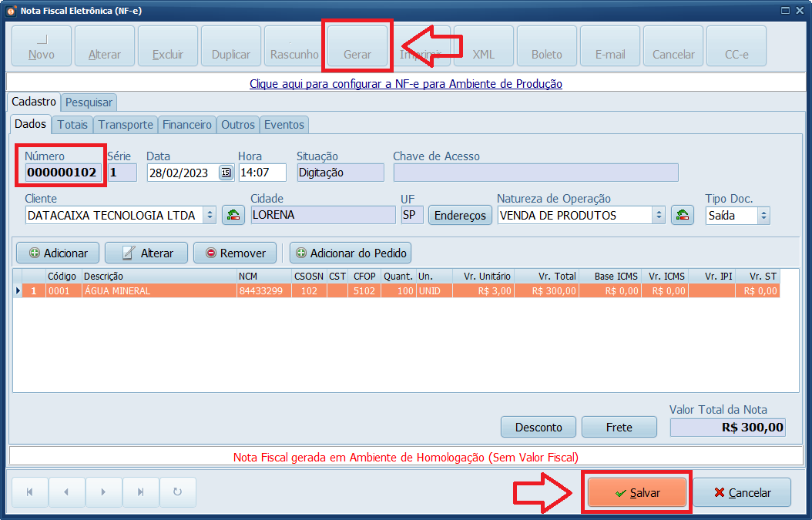Image resolution: width=812 pixels, height=520 pixels.
Task: Open the CC-e correction letter icon
Action: coord(736,45)
